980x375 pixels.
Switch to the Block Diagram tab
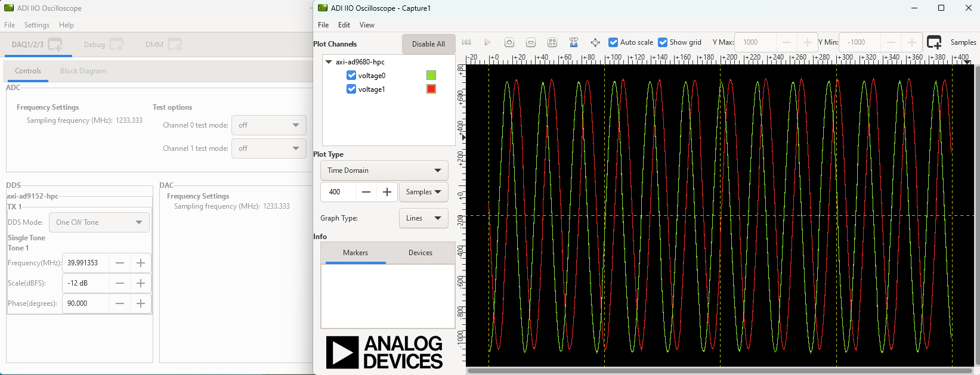point(83,71)
